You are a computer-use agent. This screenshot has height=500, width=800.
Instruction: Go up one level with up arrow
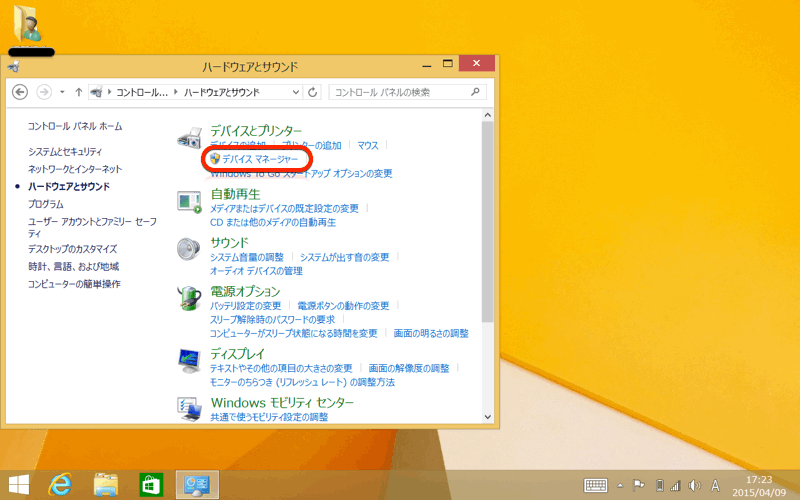point(78,92)
